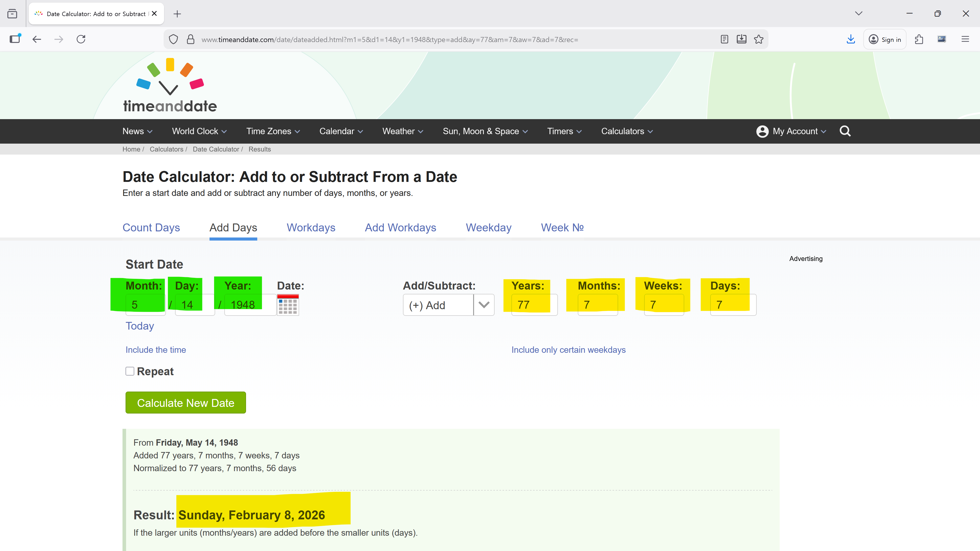Expand the Calculators menu

627,131
